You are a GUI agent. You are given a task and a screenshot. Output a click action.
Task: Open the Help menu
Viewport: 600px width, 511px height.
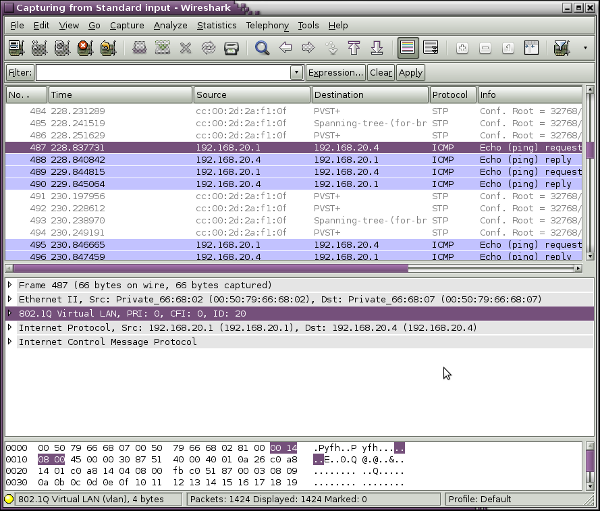click(338, 25)
